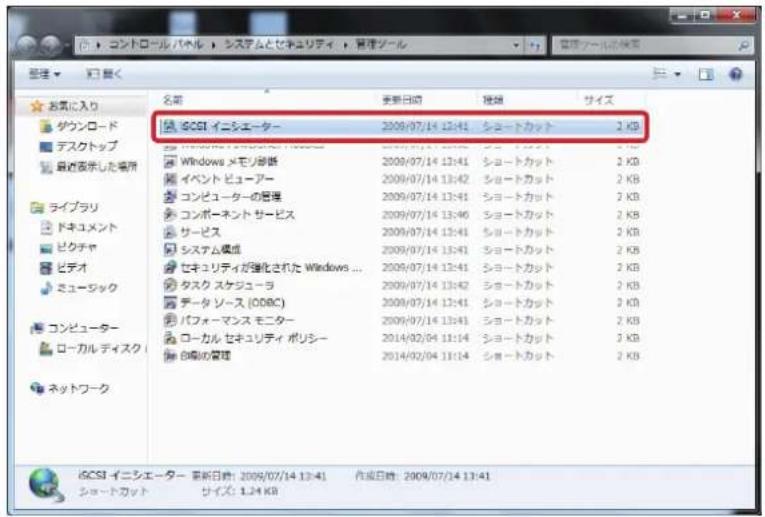
Task: Sort by the 種類 column header
Action: point(493,100)
